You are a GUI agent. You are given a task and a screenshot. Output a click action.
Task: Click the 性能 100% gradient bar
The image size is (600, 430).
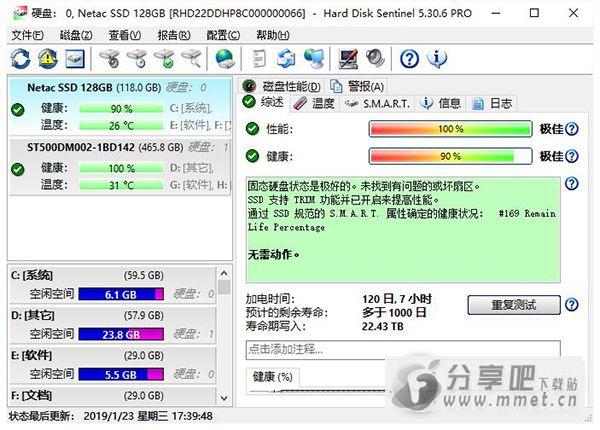point(450,129)
